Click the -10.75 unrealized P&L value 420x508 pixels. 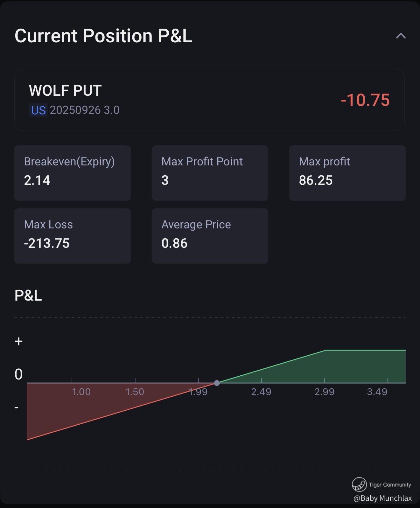coord(365,100)
